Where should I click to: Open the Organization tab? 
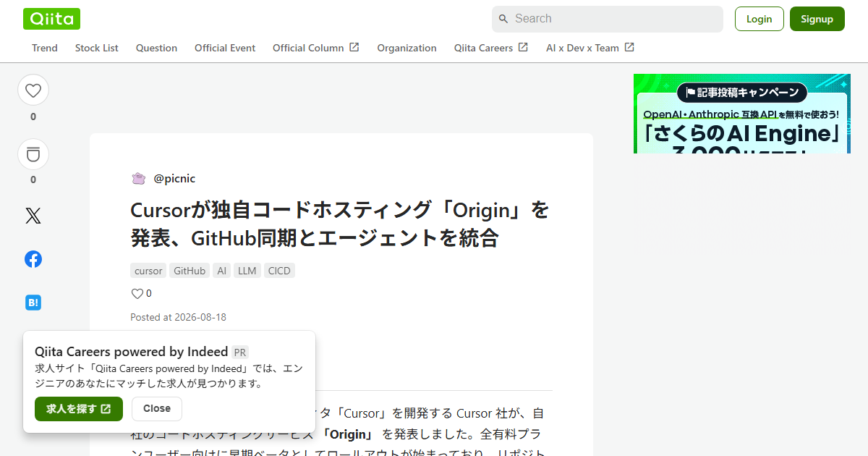[407, 48]
